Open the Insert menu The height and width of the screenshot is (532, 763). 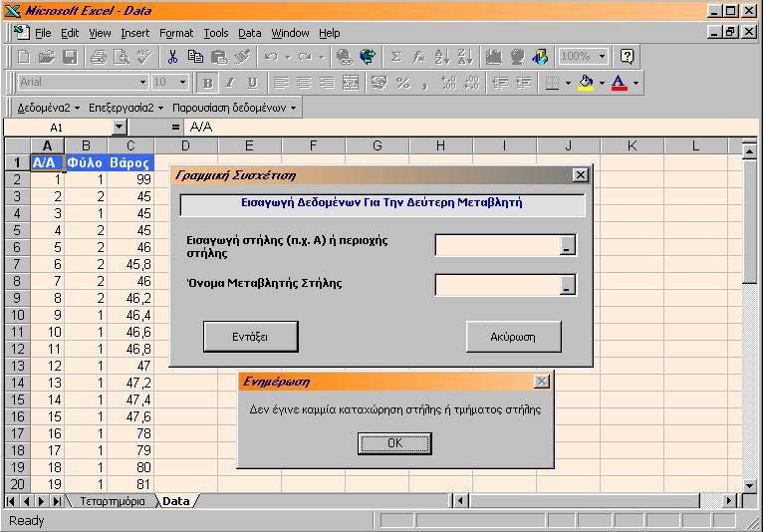tap(134, 33)
